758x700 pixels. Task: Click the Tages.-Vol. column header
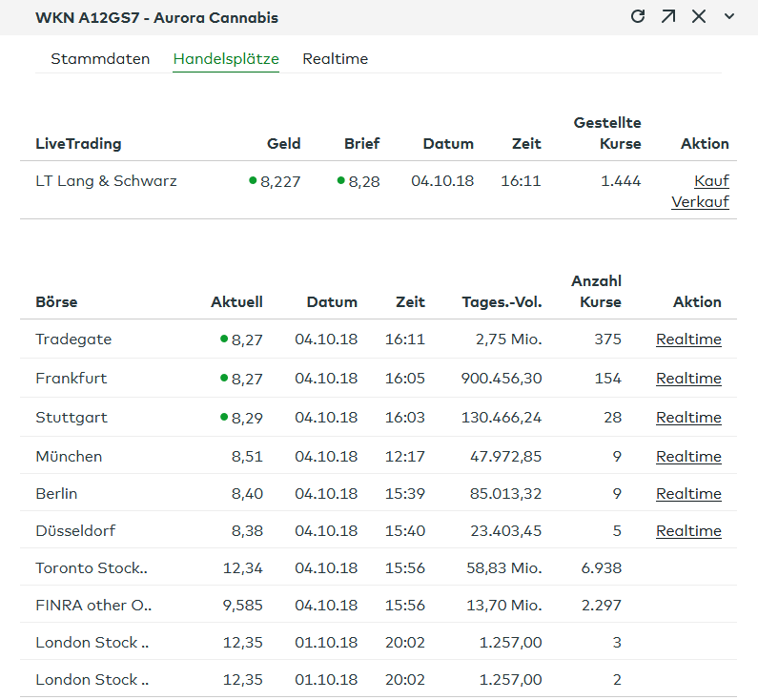pyautogui.click(x=502, y=302)
